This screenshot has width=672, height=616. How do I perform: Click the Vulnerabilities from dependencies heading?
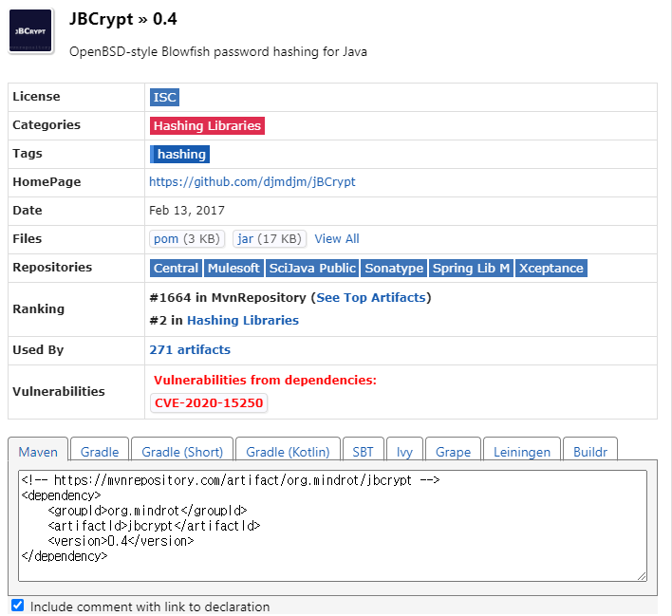tap(265, 380)
